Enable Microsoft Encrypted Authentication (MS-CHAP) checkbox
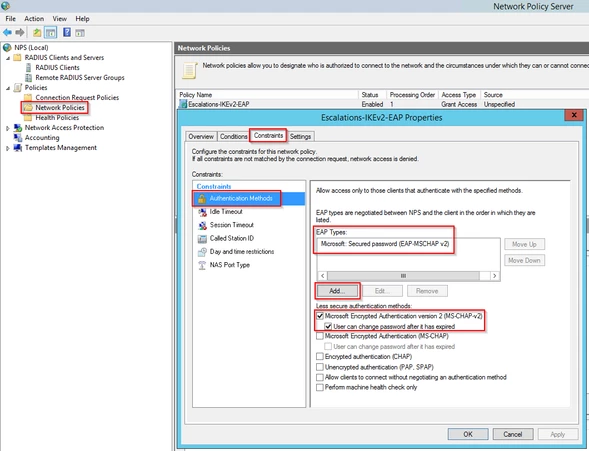Viewport: 589px width, 451px height. click(320, 336)
